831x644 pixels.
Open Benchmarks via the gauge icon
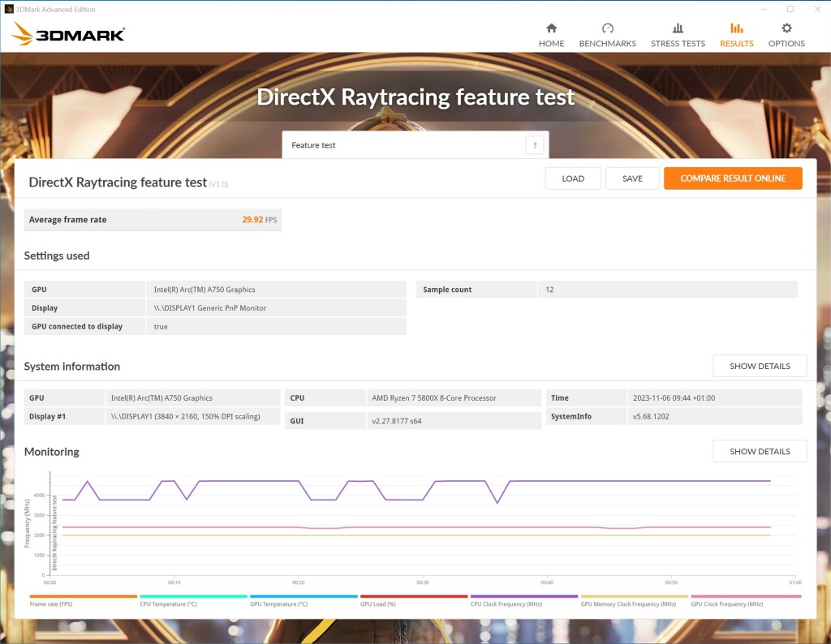pos(607,28)
